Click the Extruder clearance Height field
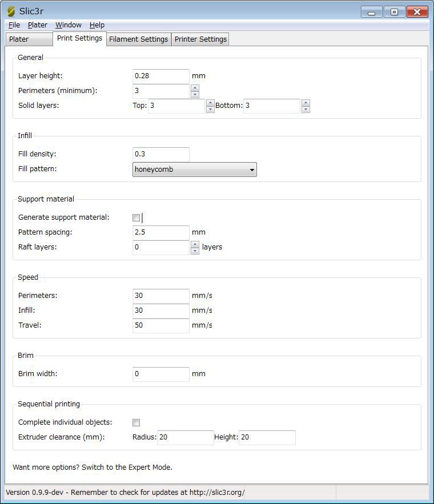 pos(267,437)
